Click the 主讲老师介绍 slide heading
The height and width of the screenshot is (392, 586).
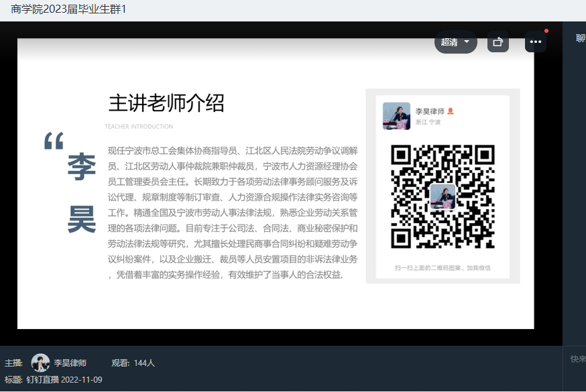tap(166, 103)
